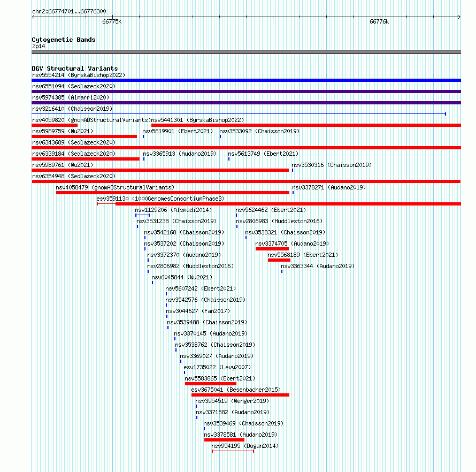Click nsv3531238 (Chaisson2019) label
The height and width of the screenshot is (472, 476).
(176, 221)
